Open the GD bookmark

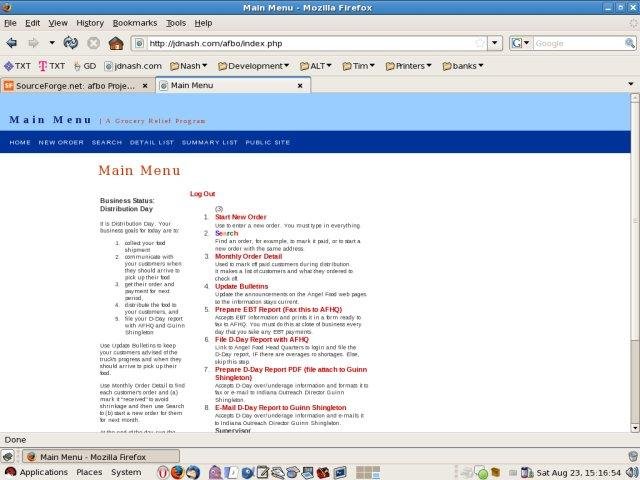85,66
